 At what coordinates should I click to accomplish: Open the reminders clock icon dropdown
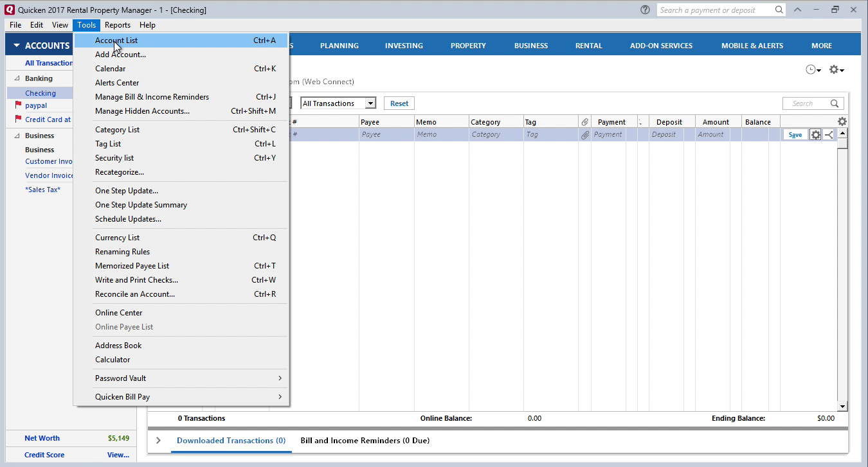point(813,69)
